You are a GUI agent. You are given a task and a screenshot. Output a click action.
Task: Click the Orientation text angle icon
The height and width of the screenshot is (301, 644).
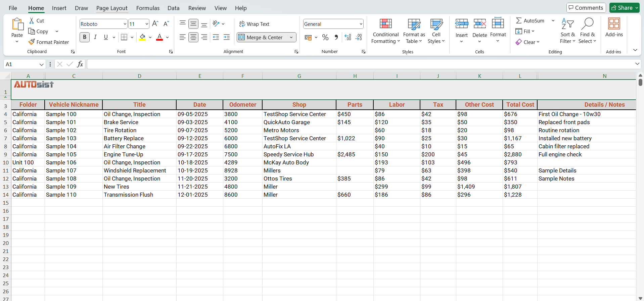[216, 24]
